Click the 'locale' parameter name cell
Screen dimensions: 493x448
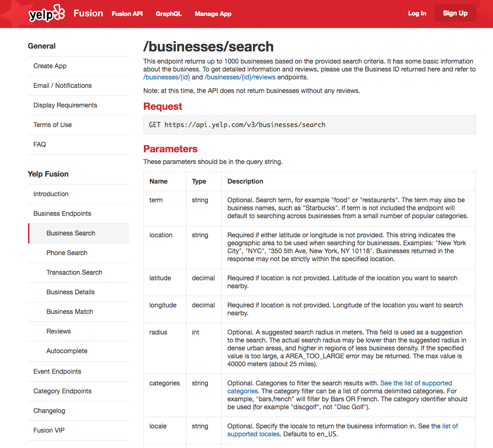(165, 430)
